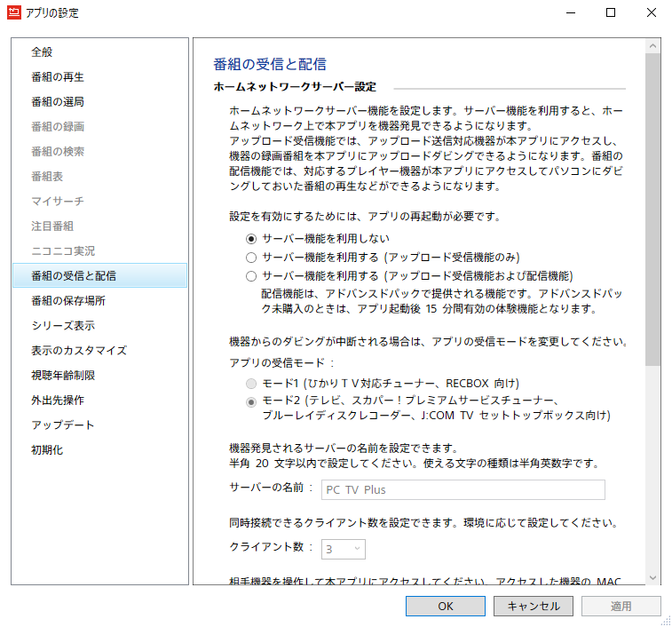Click the scroll down arrow of settings panel
This screenshot has width=672, height=627.
(x=652, y=577)
